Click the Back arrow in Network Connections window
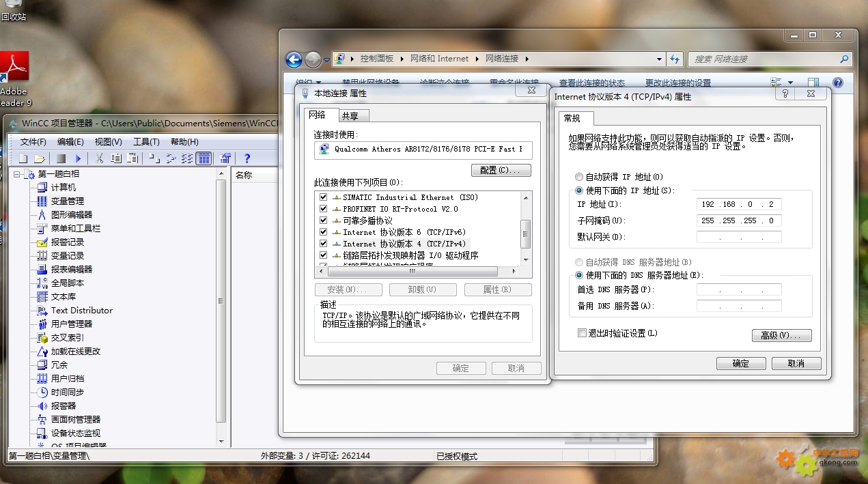Screen dimensions: 868x484 (x=294, y=59)
